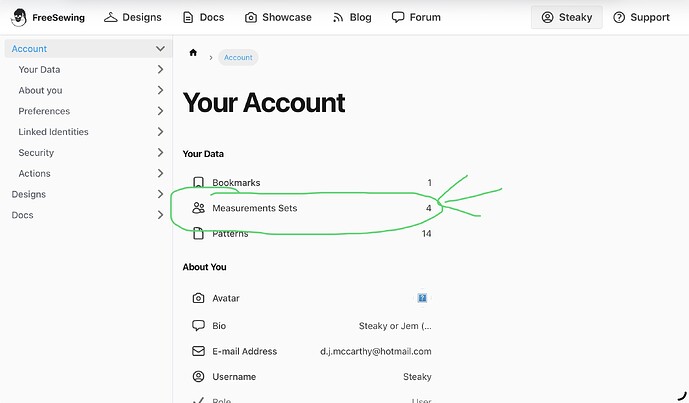Select About you in sidebar
Screen dimensions: 689x403
coord(40,90)
